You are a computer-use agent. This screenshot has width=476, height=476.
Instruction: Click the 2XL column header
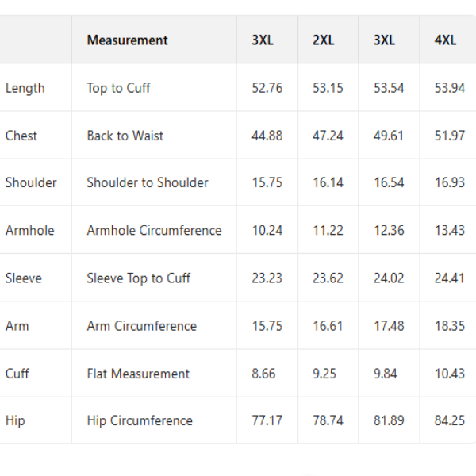[323, 40]
